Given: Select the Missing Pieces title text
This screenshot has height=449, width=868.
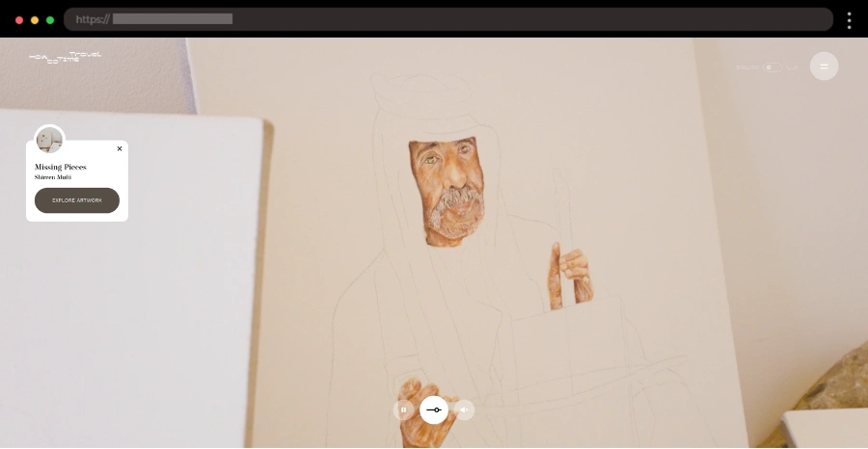Looking at the screenshot, I should pos(61,167).
